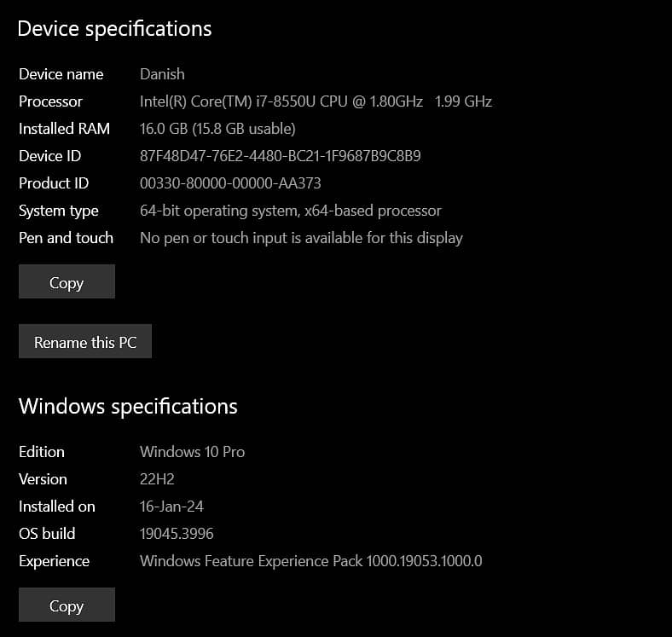
Task: Copy the device specifications
Action: pos(67,282)
